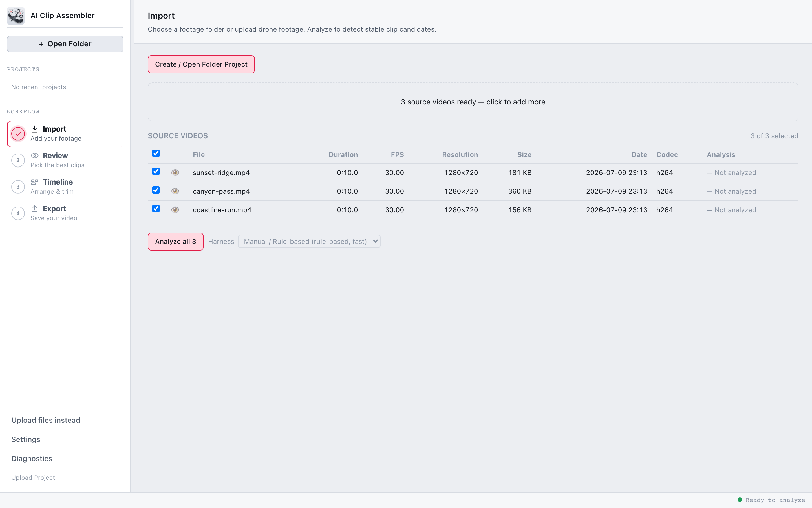The width and height of the screenshot is (812, 508).
Task: Click Create / Open Folder Project
Action: point(201,64)
